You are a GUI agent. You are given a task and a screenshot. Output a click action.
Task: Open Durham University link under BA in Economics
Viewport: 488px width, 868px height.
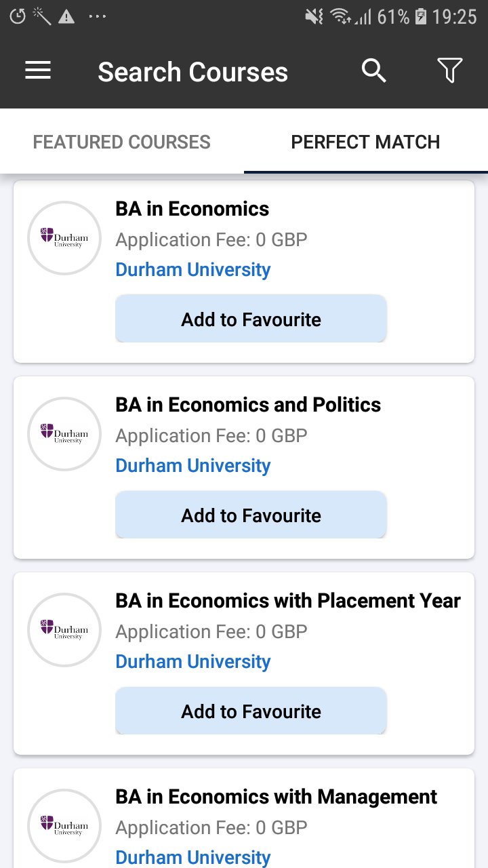[193, 270]
